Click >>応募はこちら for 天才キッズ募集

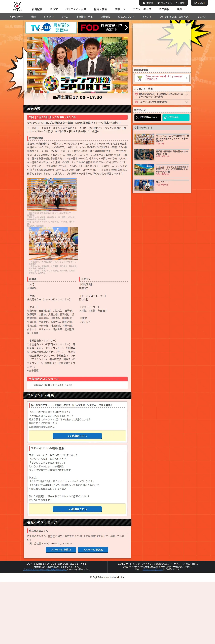click(77, 436)
